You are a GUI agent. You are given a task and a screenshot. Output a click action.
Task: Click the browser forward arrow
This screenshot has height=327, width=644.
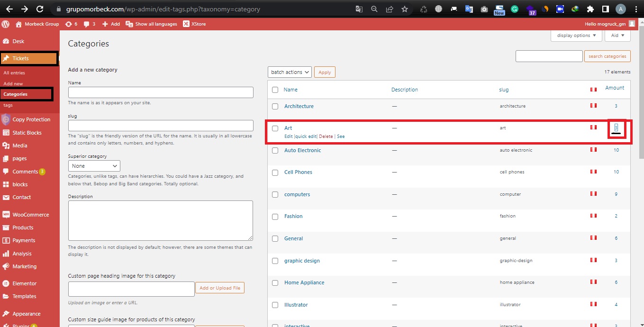tap(24, 9)
